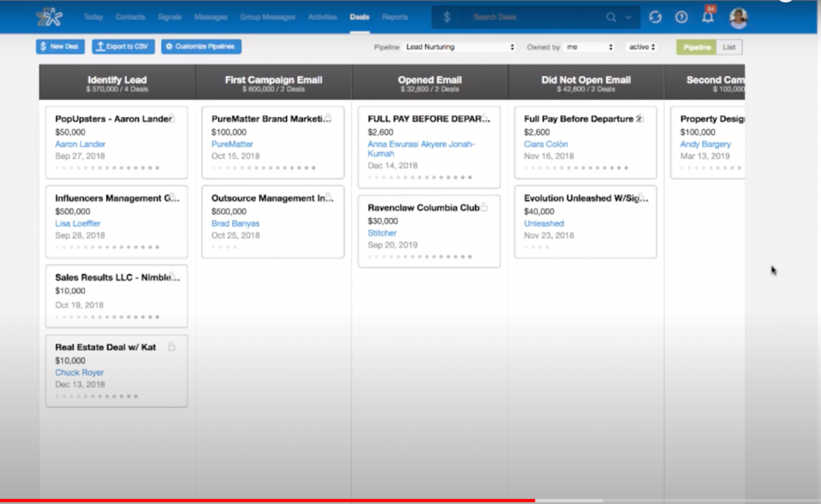Open Anna Ewurasi Akyere Jonah-Kumah link
This screenshot has height=504, width=821.
tap(421, 148)
